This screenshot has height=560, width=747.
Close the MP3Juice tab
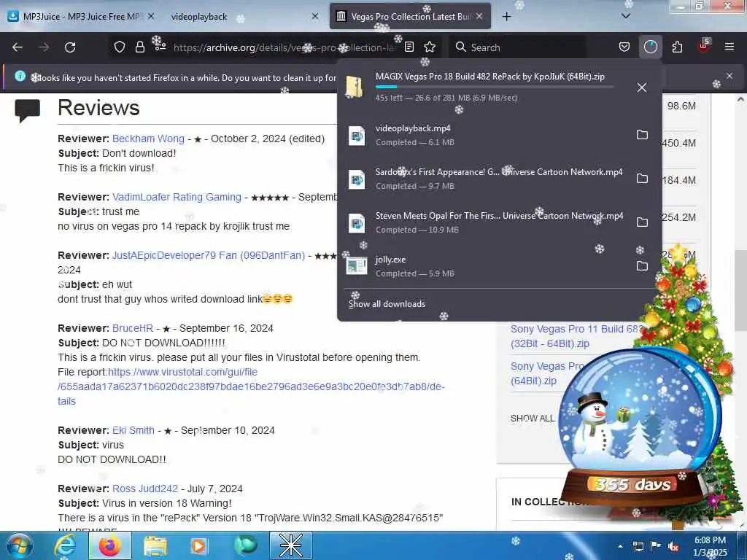(x=151, y=16)
